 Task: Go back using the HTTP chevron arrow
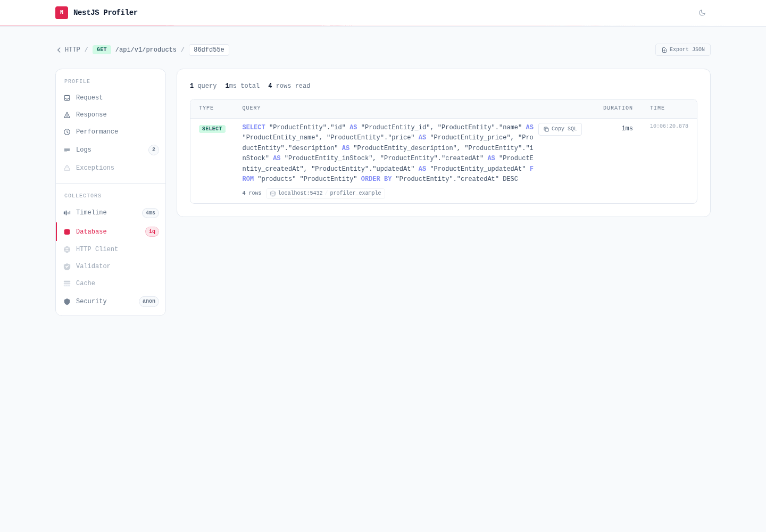point(59,50)
